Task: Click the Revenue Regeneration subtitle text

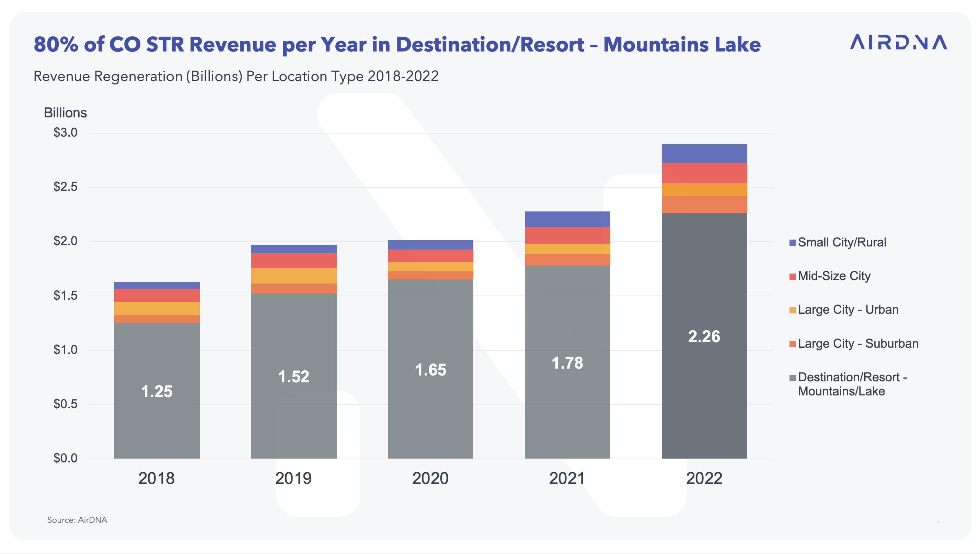Action: click(x=236, y=76)
